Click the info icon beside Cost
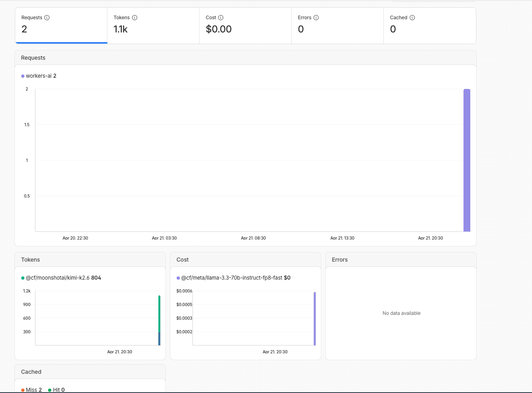This screenshot has width=532, height=393. click(221, 18)
